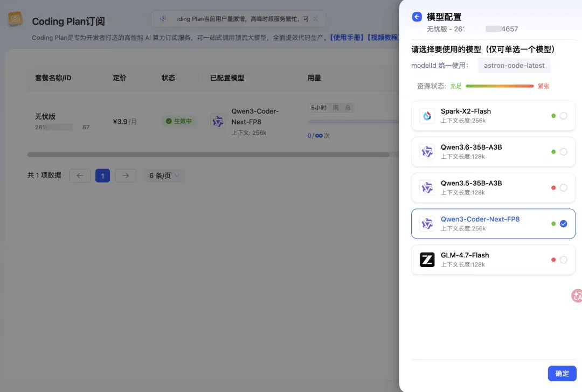The height and width of the screenshot is (392, 582).
Task: Select the Qwen3.5-35B-A3B radio button
Action: 564,188
